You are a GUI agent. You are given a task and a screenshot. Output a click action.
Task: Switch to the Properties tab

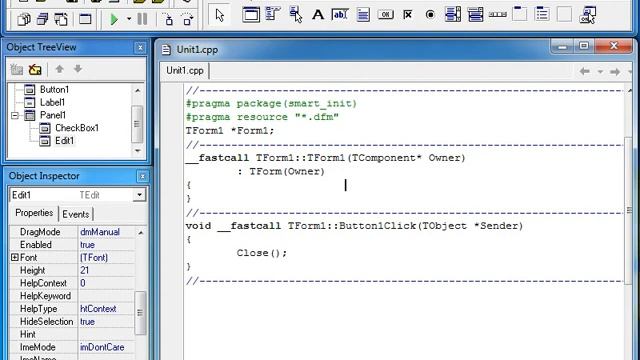click(34, 213)
